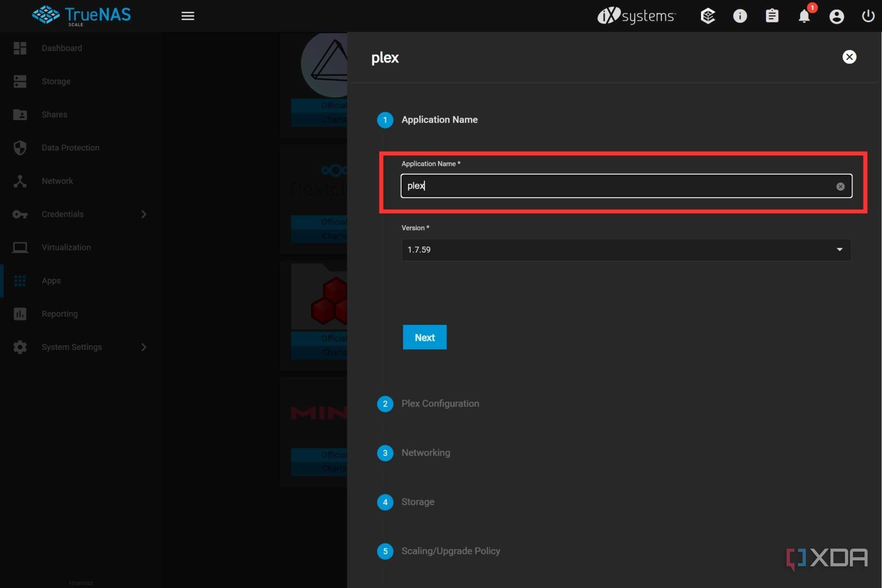This screenshot has height=588, width=882.
Task: Open the user account settings icon
Action: (x=836, y=16)
